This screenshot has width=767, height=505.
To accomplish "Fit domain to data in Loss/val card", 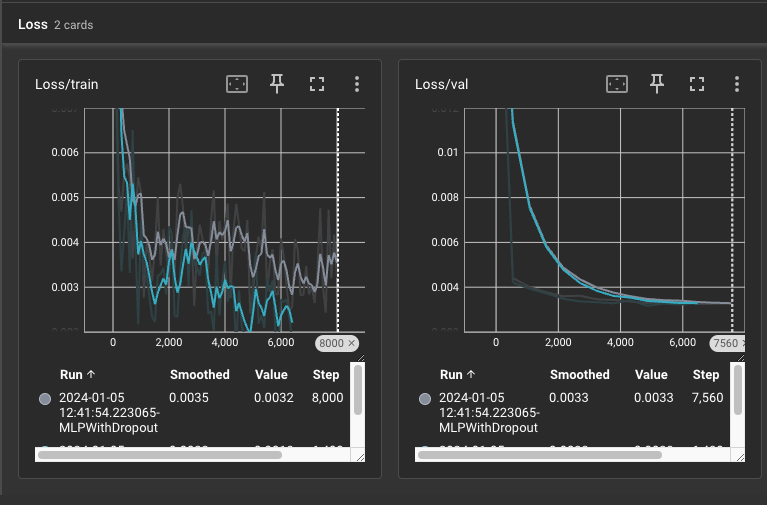I will [x=617, y=84].
